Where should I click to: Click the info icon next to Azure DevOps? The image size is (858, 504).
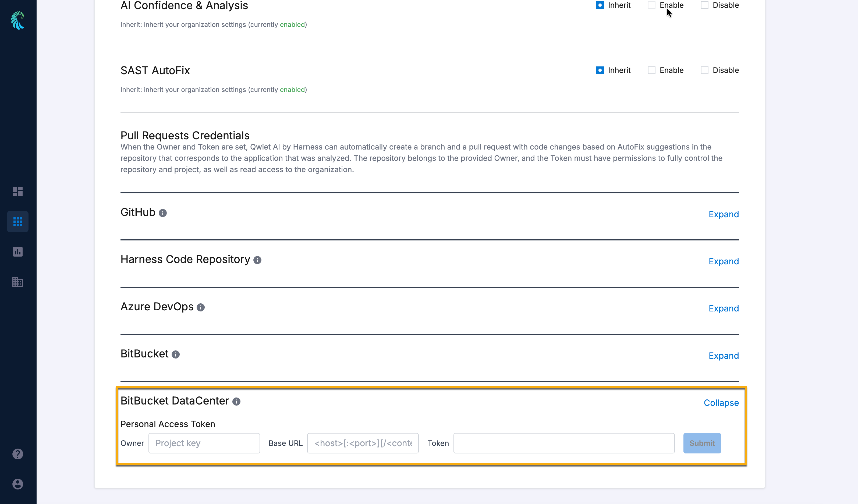pyautogui.click(x=201, y=307)
